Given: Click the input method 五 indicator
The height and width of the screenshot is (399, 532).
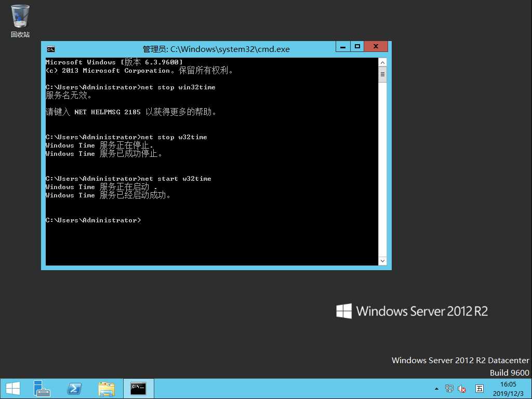Looking at the screenshot, I should [480, 389].
